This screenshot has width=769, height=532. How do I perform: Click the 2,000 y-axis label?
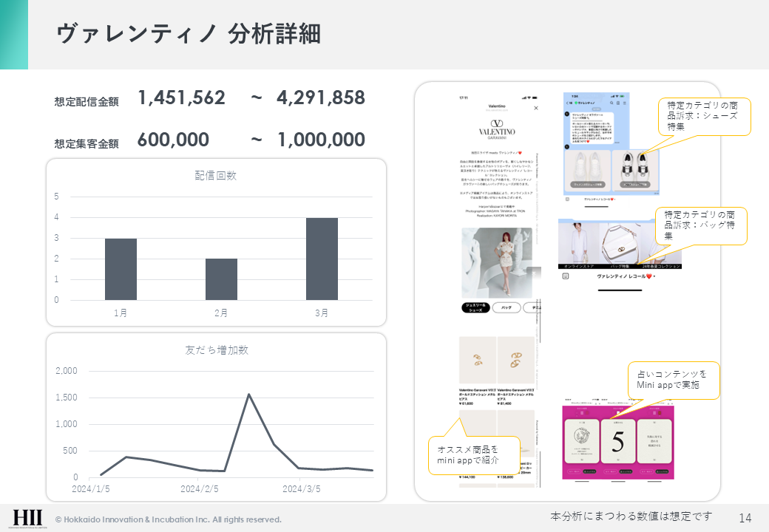(67, 371)
